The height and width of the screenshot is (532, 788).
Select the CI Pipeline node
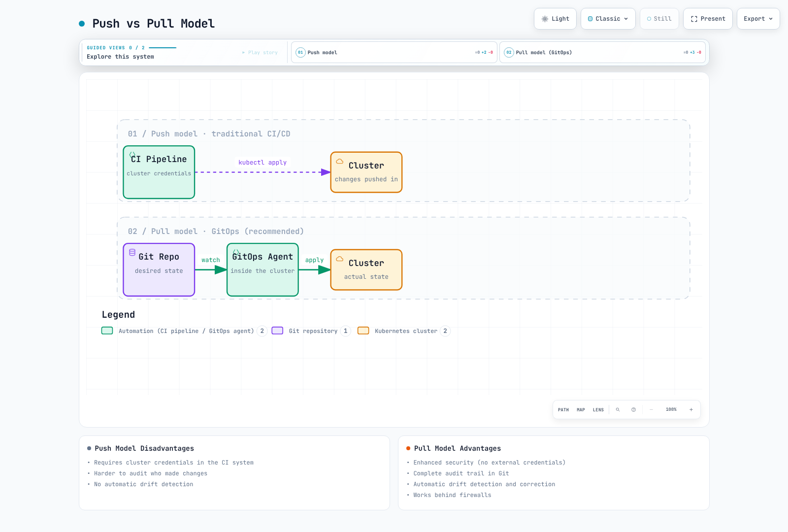[159, 172]
